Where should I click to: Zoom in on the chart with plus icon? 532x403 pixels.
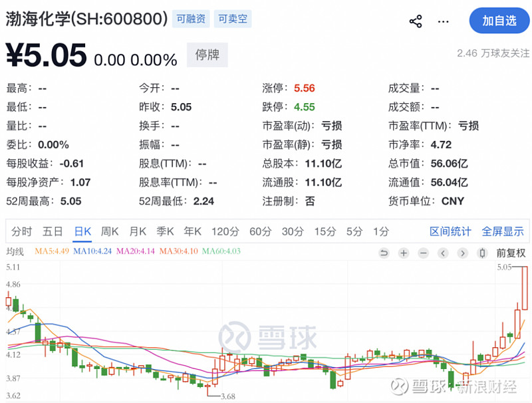click(403, 253)
